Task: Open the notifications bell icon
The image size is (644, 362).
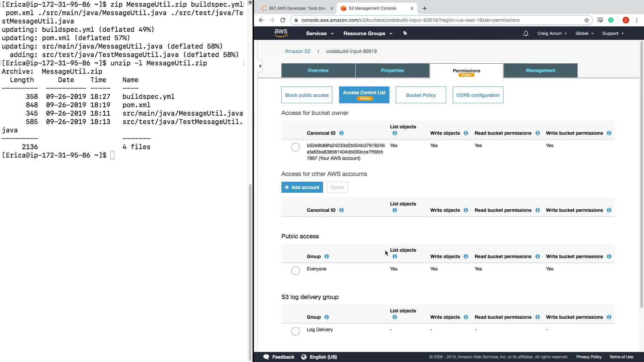Action: coord(526,34)
